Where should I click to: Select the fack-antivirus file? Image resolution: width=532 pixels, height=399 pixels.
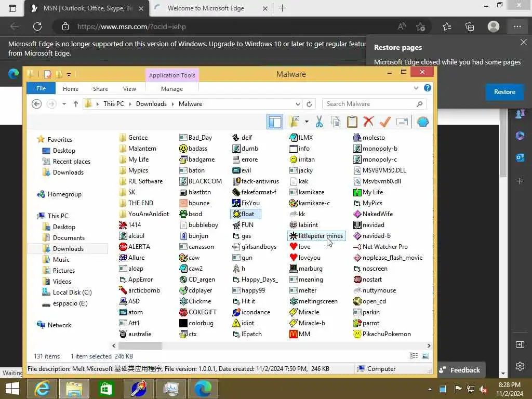click(x=256, y=181)
